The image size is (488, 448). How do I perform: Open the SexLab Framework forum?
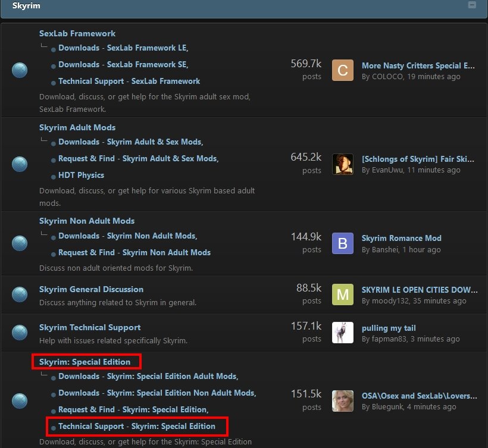click(77, 33)
